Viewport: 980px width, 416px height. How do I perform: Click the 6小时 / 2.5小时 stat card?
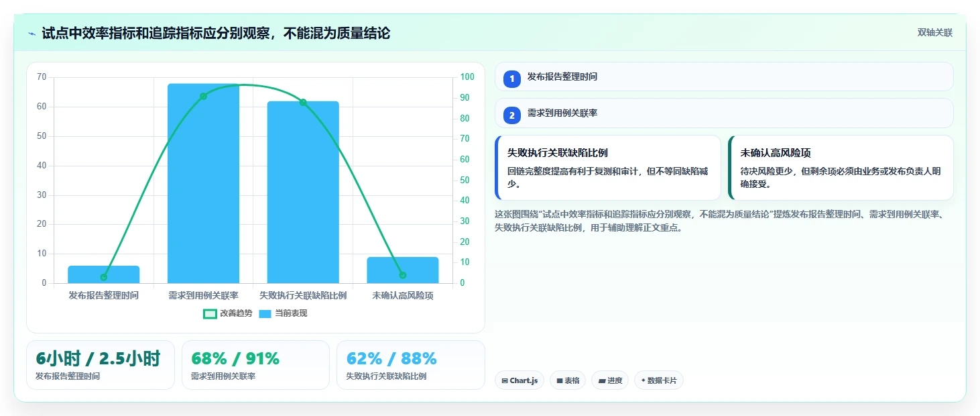(x=101, y=365)
